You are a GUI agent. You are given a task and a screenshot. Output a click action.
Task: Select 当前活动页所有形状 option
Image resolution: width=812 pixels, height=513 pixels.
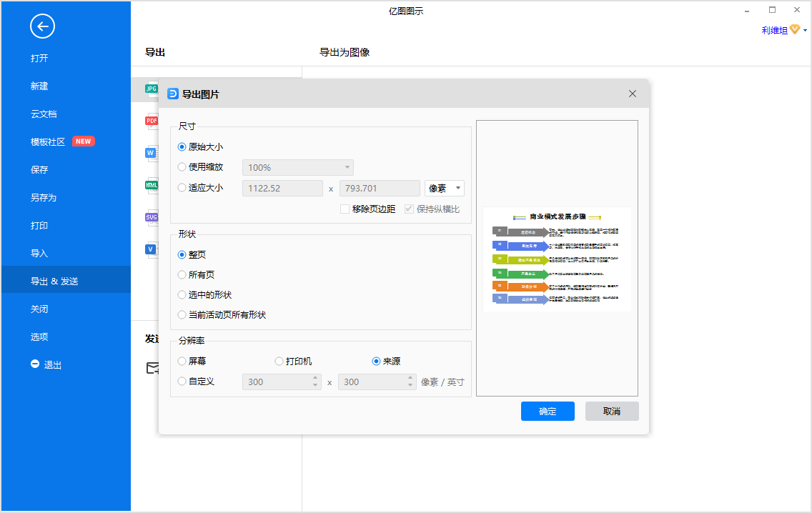222,315
